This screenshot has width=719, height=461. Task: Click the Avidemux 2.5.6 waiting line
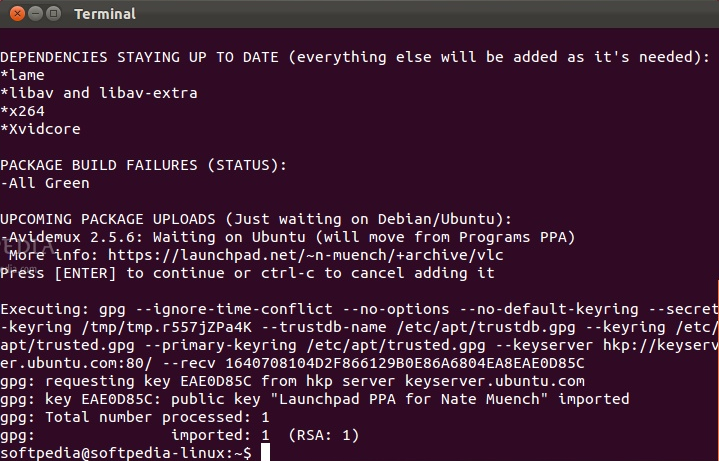coord(288,237)
